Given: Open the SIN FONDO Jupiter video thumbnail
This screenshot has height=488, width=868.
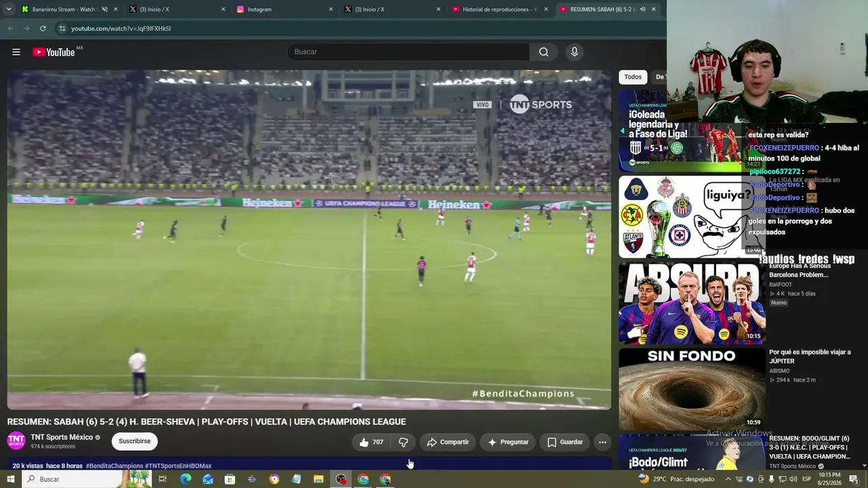Looking at the screenshot, I should coord(692,389).
